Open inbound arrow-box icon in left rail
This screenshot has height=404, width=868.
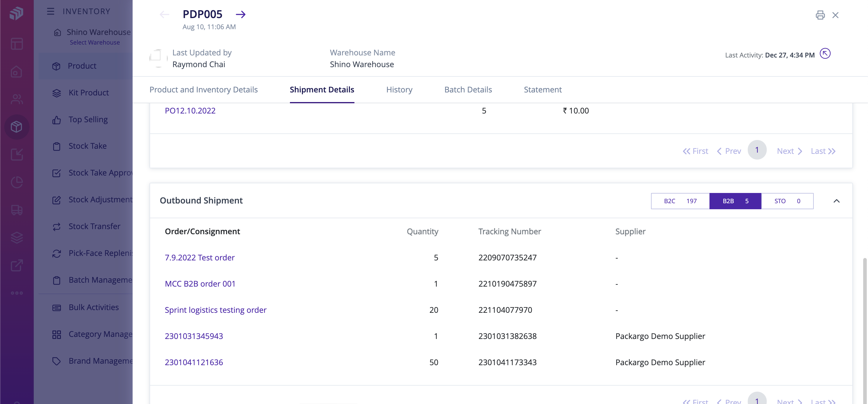[x=17, y=154]
